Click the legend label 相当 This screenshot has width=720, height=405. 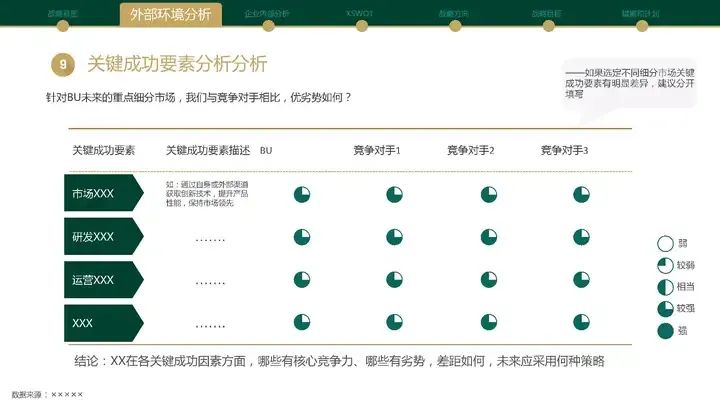click(x=686, y=287)
